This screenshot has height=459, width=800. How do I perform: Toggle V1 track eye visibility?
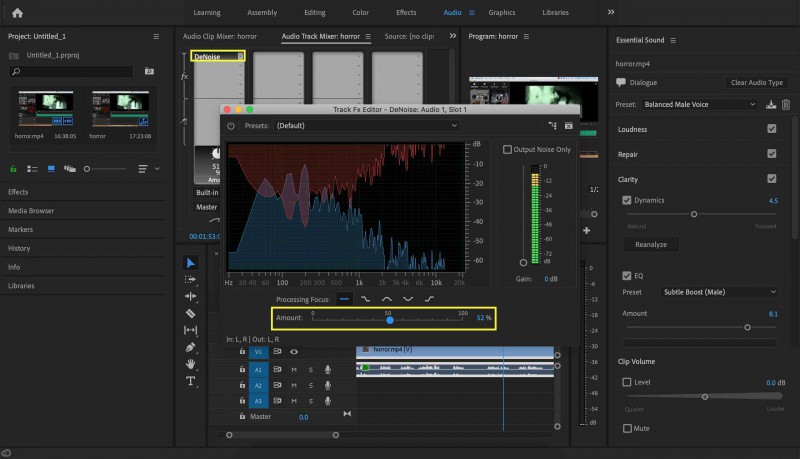[x=294, y=351]
